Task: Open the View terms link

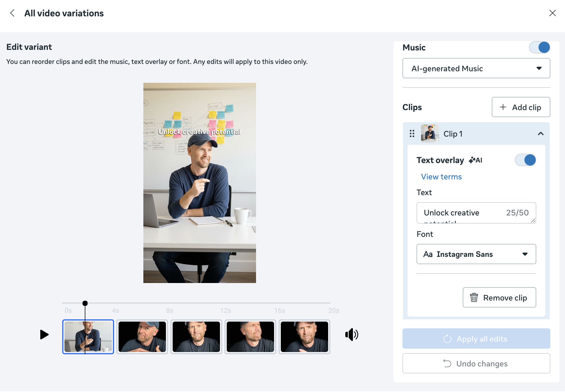Action: [x=441, y=177]
